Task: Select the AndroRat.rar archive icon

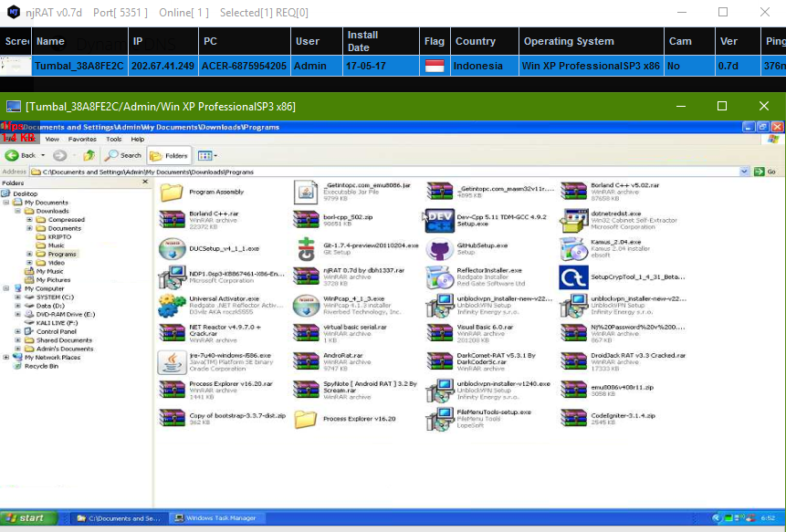Action: [306, 361]
